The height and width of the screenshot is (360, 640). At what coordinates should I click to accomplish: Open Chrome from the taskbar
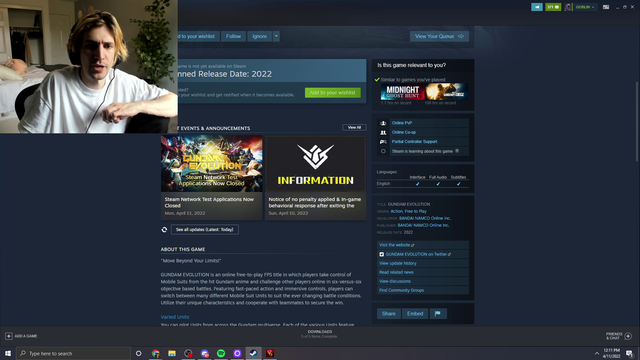pos(156,353)
